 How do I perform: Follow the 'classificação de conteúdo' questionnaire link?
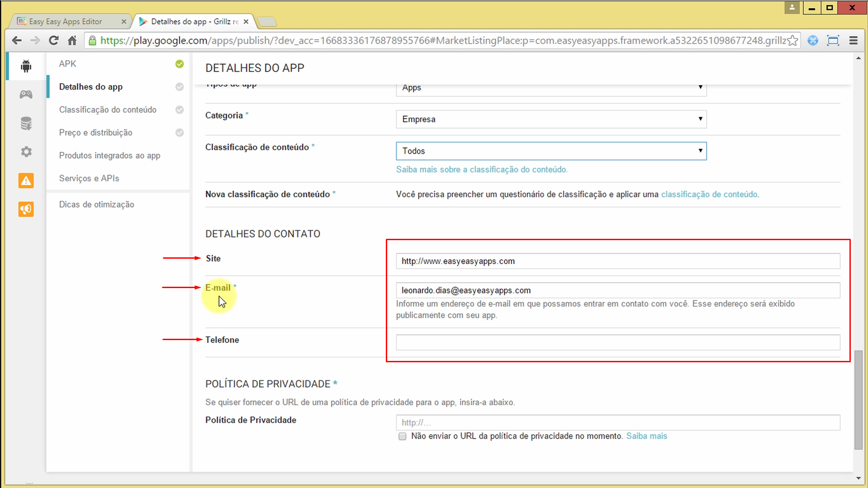point(709,194)
